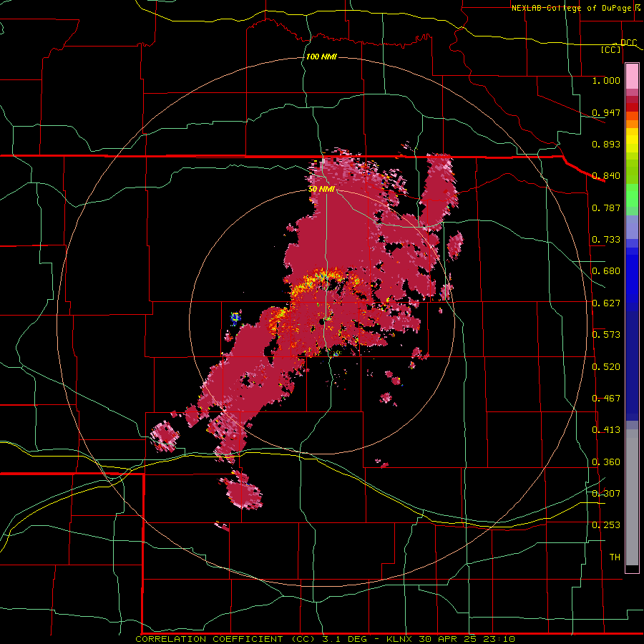Click the 100 NMI range ring label
The height and width of the screenshot is (644, 644).
tap(321, 57)
